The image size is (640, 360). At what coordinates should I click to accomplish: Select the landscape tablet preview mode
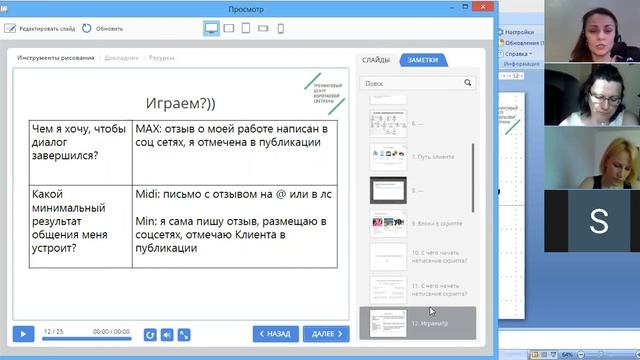pyautogui.click(x=229, y=28)
